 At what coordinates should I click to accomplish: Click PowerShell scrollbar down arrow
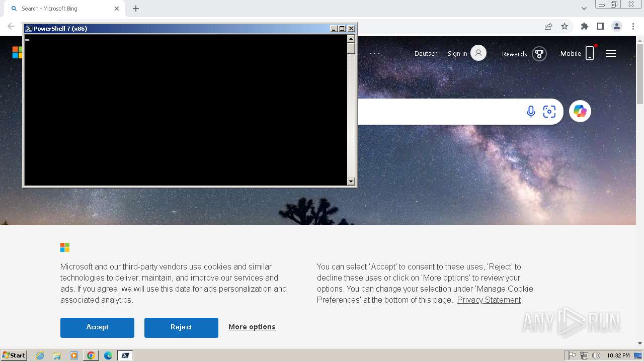coord(351,181)
